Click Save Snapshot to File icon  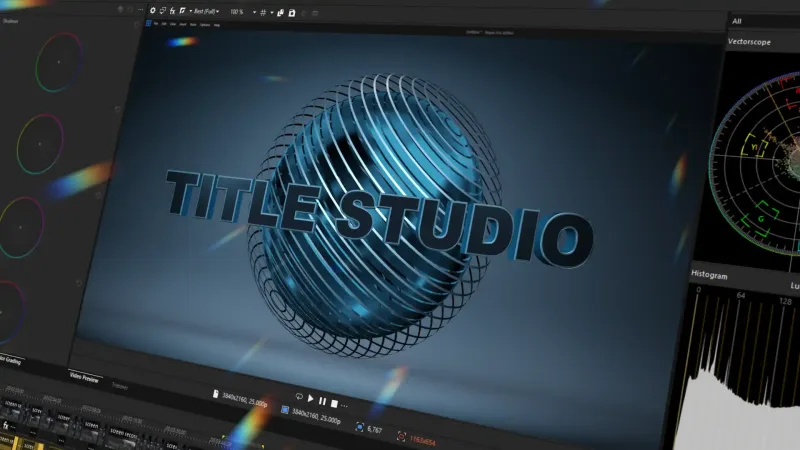292,13
